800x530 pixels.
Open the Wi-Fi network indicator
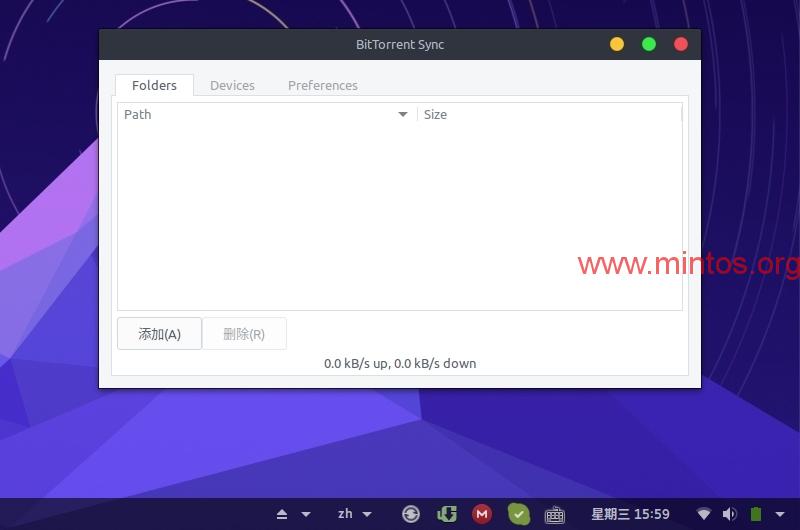[704, 514]
